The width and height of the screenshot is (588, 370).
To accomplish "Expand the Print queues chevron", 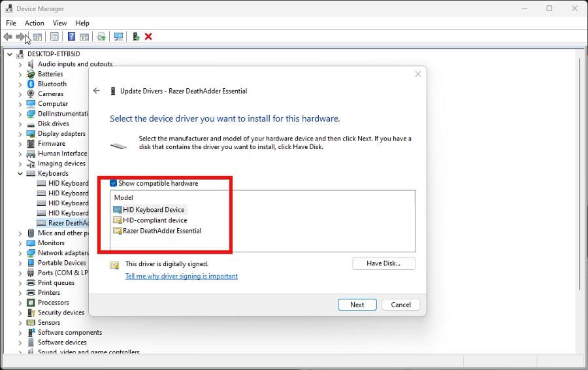I will pos(20,283).
